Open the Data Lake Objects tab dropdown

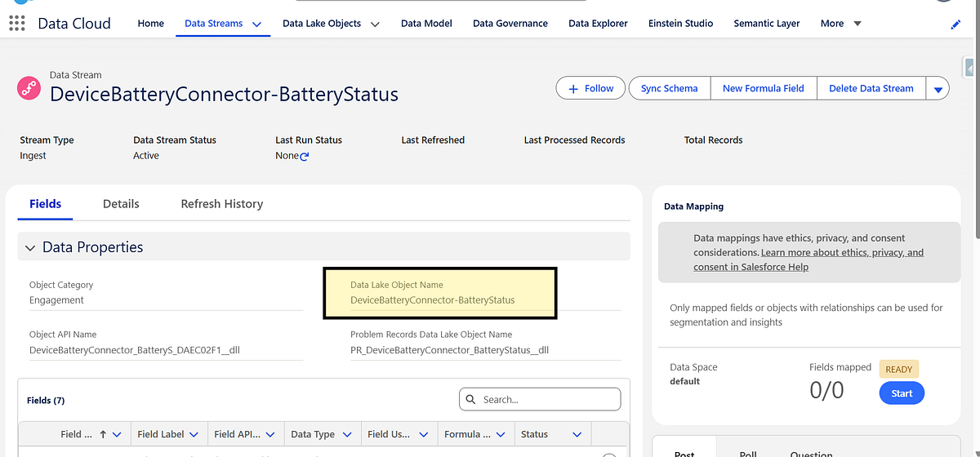click(x=375, y=24)
